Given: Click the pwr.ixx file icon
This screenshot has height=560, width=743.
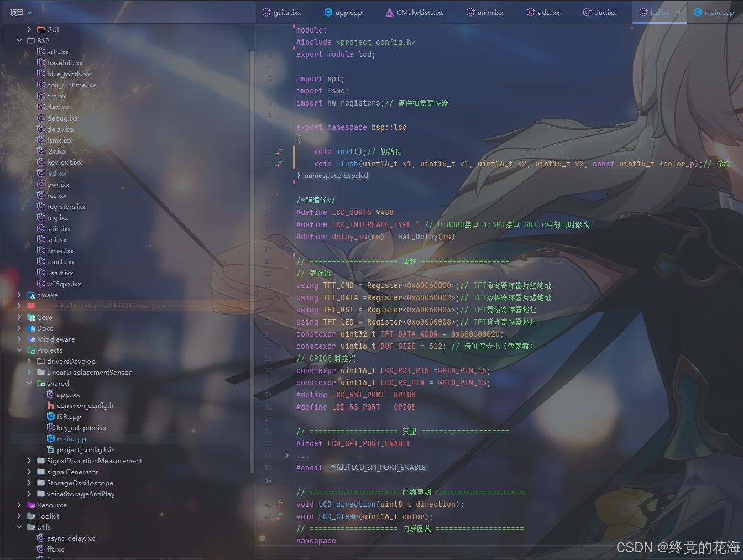Looking at the screenshot, I should (41, 184).
